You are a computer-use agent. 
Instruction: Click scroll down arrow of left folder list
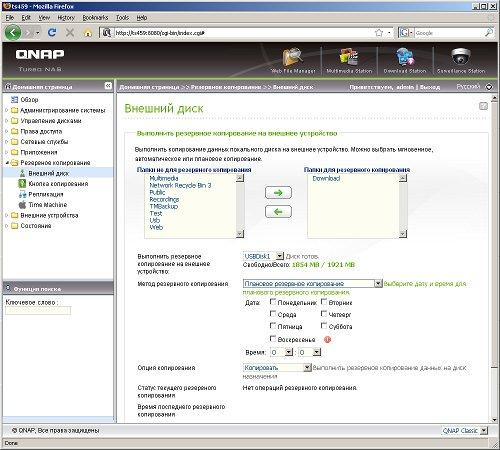point(240,234)
